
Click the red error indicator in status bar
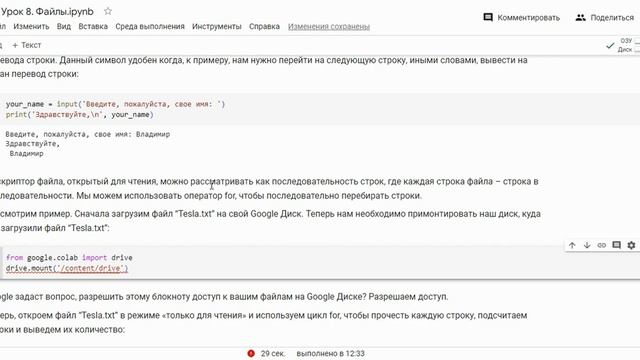pyautogui.click(x=251, y=353)
